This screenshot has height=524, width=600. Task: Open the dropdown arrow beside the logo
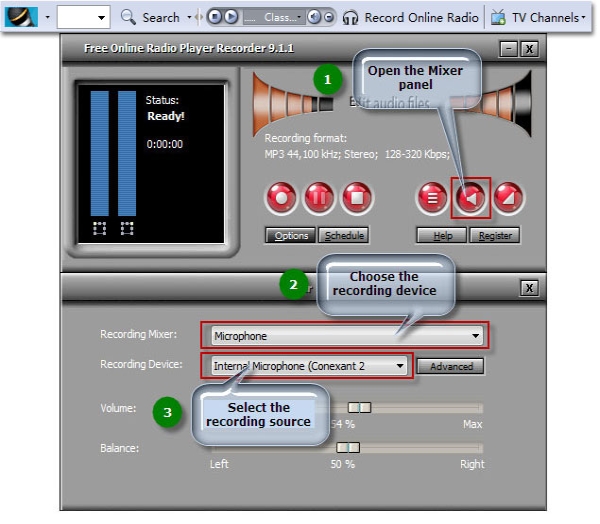click(x=47, y=17)
